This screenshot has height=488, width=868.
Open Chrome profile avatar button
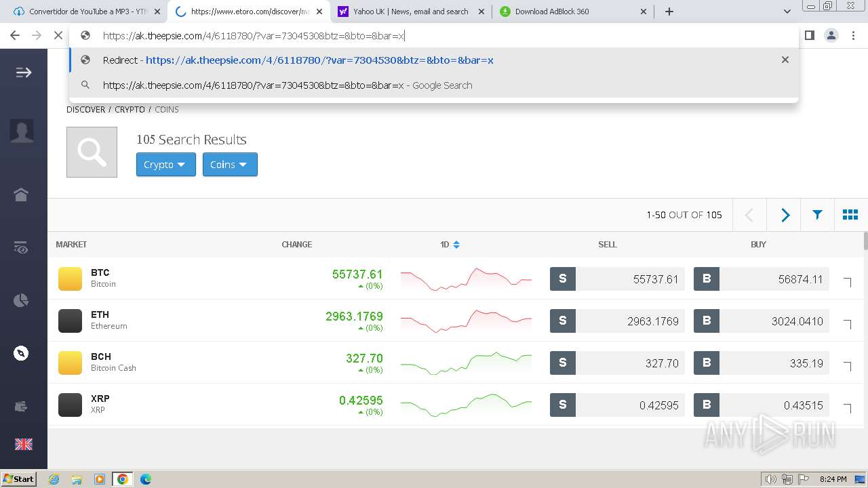tap(831, 35)
